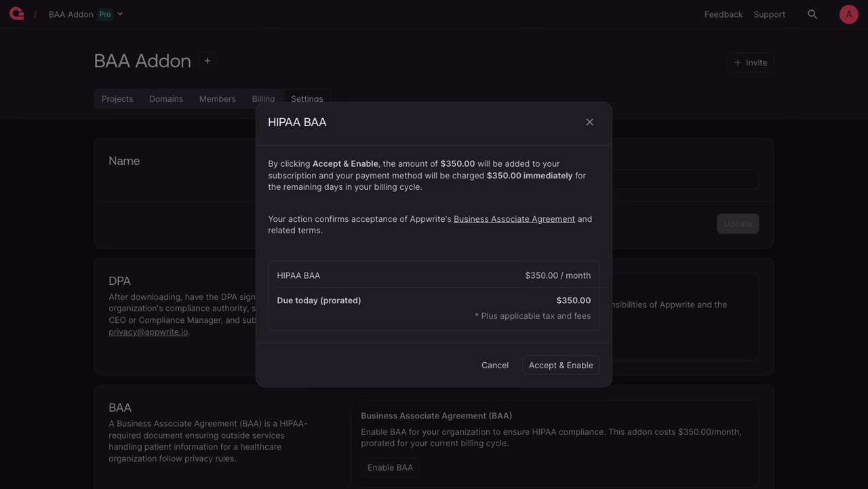Click the Pro plan badge
The height and width of the screenshot is (489, 868).
click(105, 14)
